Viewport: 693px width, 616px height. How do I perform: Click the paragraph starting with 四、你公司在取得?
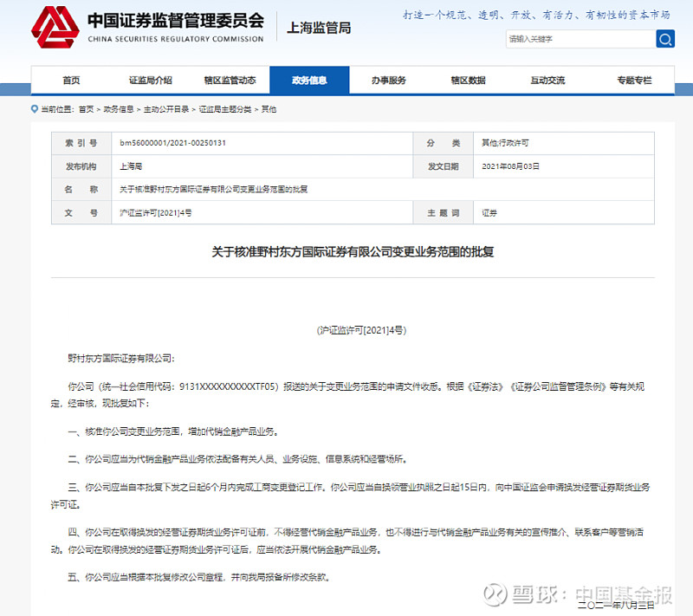pyautogui.click(x=347, y=541)
